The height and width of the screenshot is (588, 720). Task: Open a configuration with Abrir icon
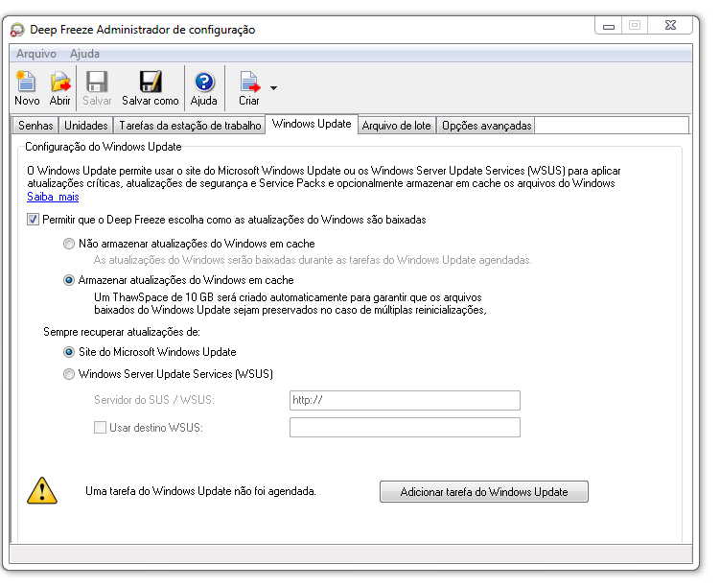pyautogui.click(x=60, y=87)
